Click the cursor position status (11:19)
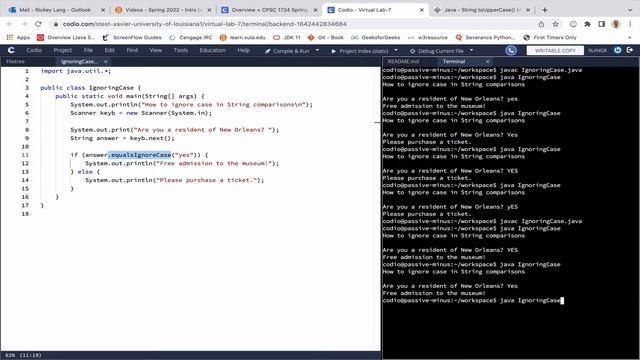The width and height of the screenshot is (640, 360). (31, 355)
